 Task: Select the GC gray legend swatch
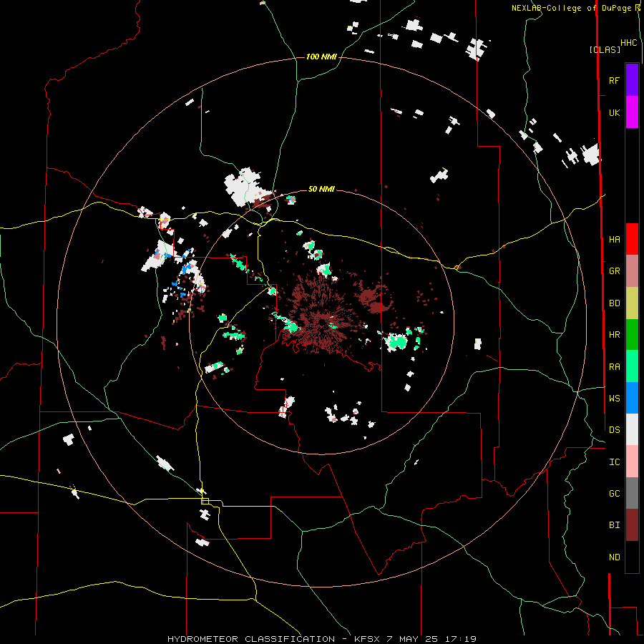[632, 493]
